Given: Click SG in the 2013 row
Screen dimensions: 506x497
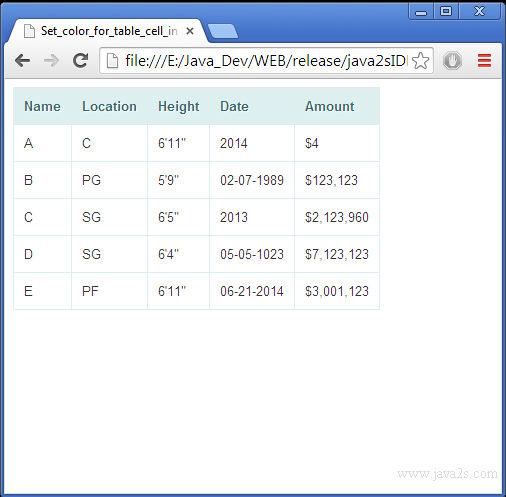Looking at the screenshot, I should [x=109, y=217].
